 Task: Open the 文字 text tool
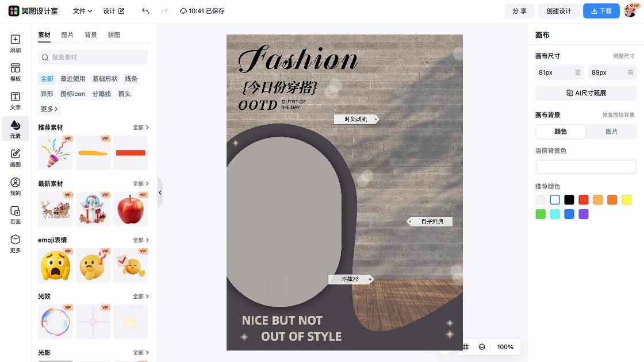(16, 101)
